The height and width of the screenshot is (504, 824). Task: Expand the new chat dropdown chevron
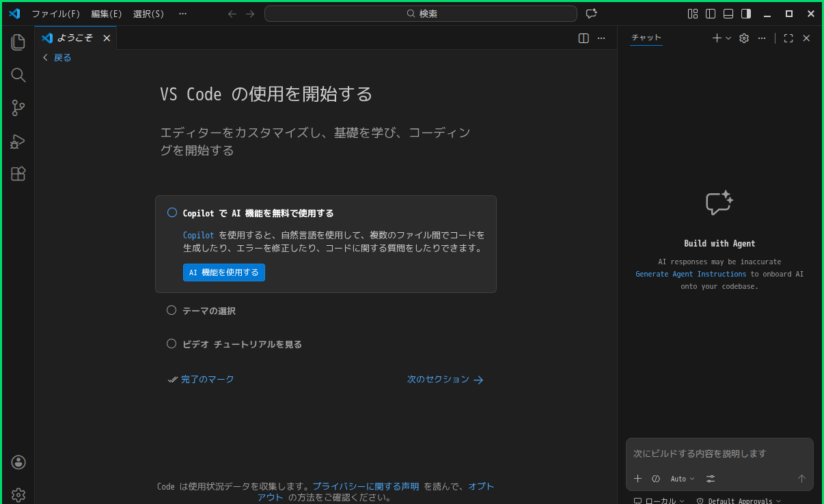tap(728, 38)
